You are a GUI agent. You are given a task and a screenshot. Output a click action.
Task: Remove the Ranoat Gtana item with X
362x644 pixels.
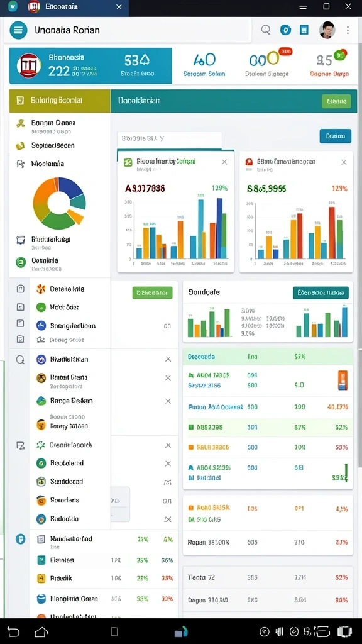(168, 378)
